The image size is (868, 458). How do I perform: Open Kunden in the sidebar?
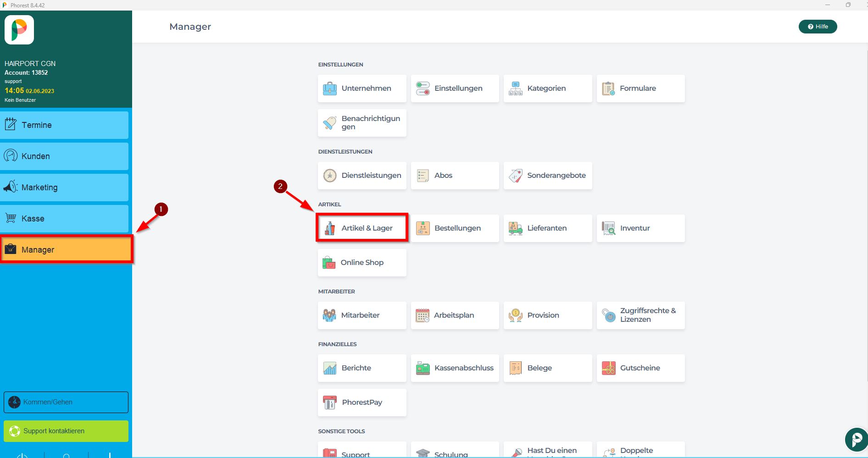pos(64,156)
